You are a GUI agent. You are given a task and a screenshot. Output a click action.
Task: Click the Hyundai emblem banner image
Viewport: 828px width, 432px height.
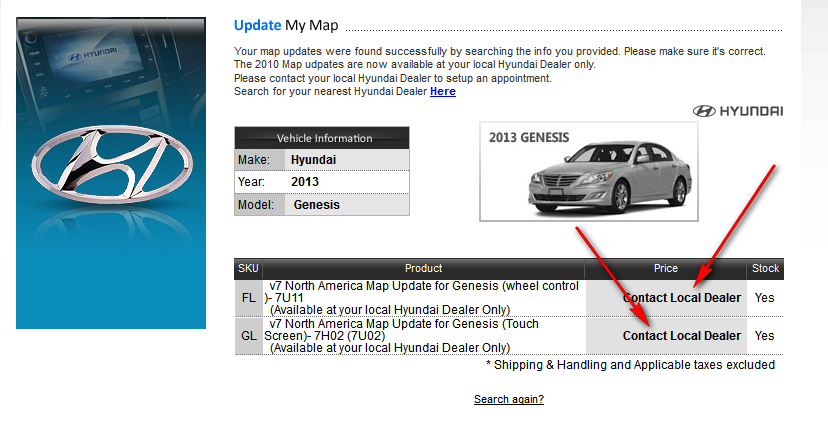[x=111, y=173]
